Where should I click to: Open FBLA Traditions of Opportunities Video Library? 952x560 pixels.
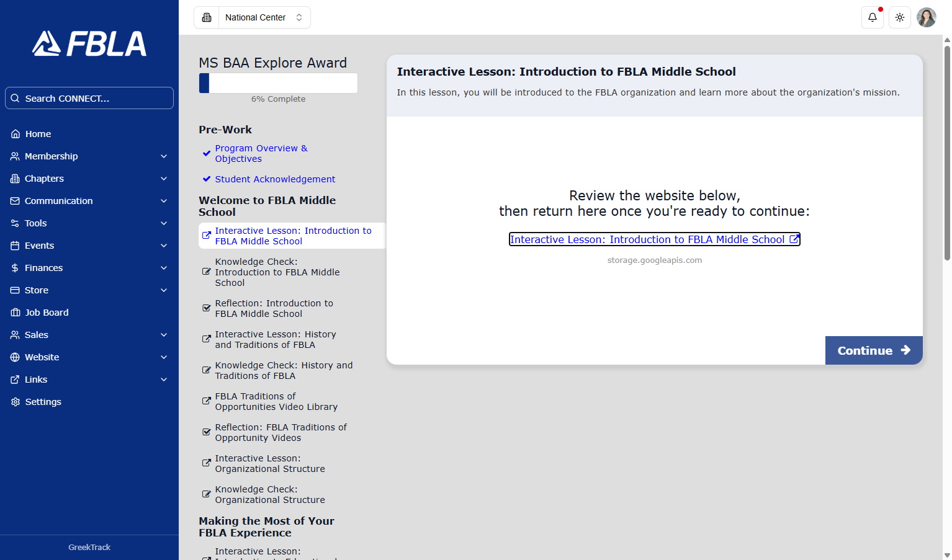(276, 401)
